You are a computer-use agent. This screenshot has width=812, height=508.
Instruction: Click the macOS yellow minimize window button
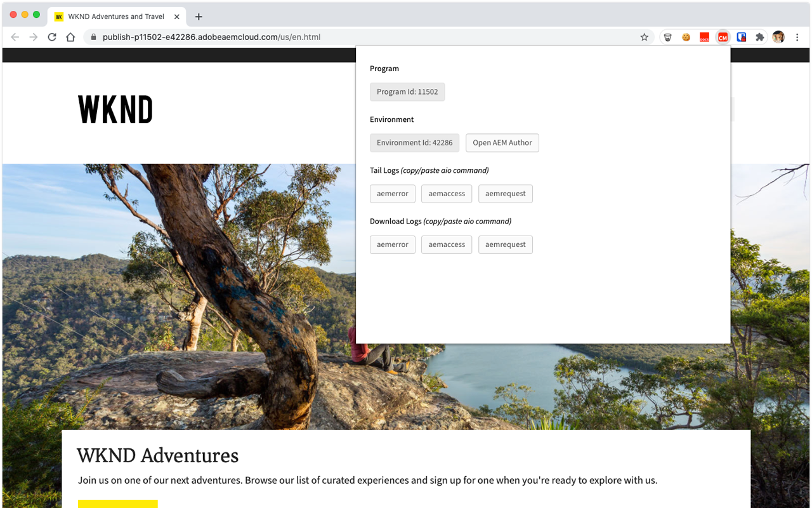(25, 15)
